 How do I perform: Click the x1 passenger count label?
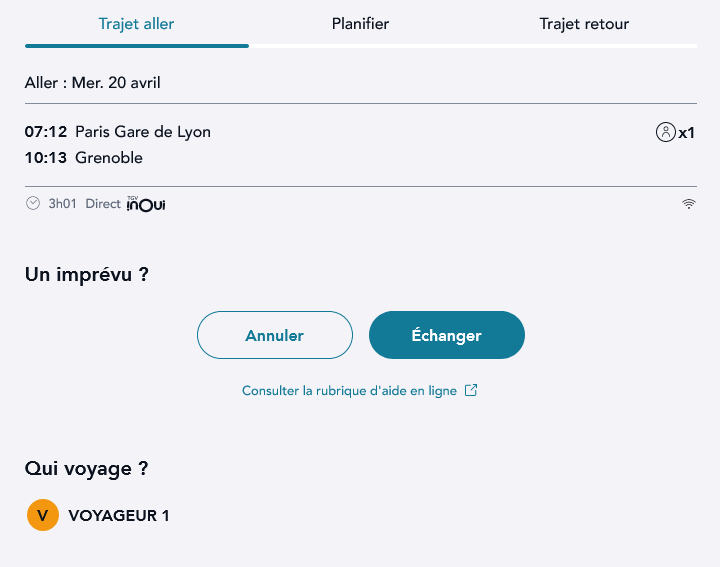[x=687, y=133]
